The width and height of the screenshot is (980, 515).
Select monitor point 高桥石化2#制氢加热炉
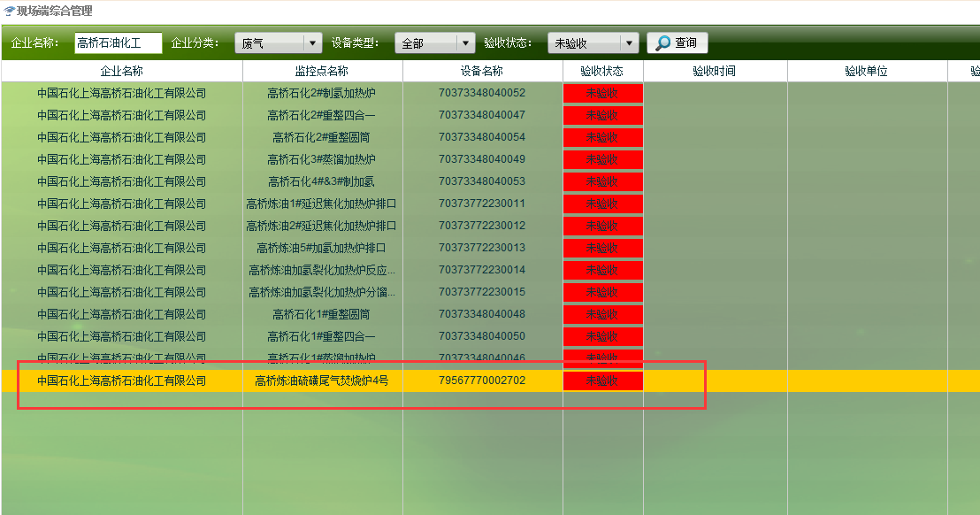(x=322, y=93)
